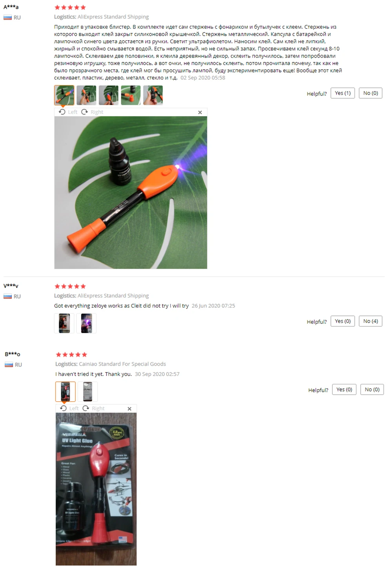The image size is (392, 569).
Task: Click the large orange glue pen photo
Action: coord(131,192)
